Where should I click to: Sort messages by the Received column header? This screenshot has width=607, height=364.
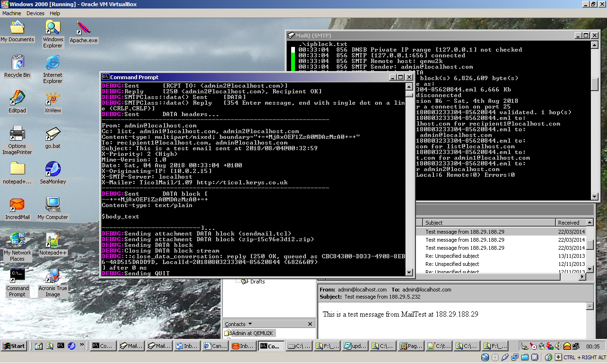point(570,222)
